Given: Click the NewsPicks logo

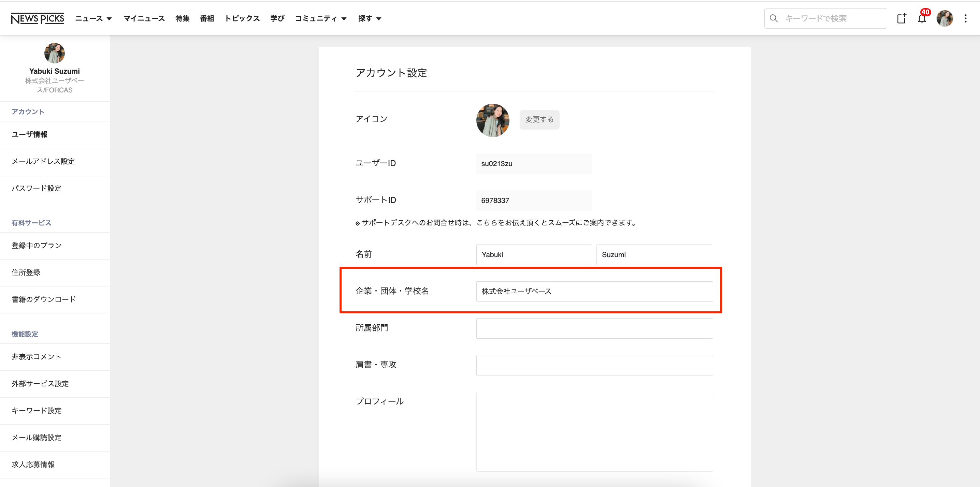Looking at the screenshot, I should 37,18.
